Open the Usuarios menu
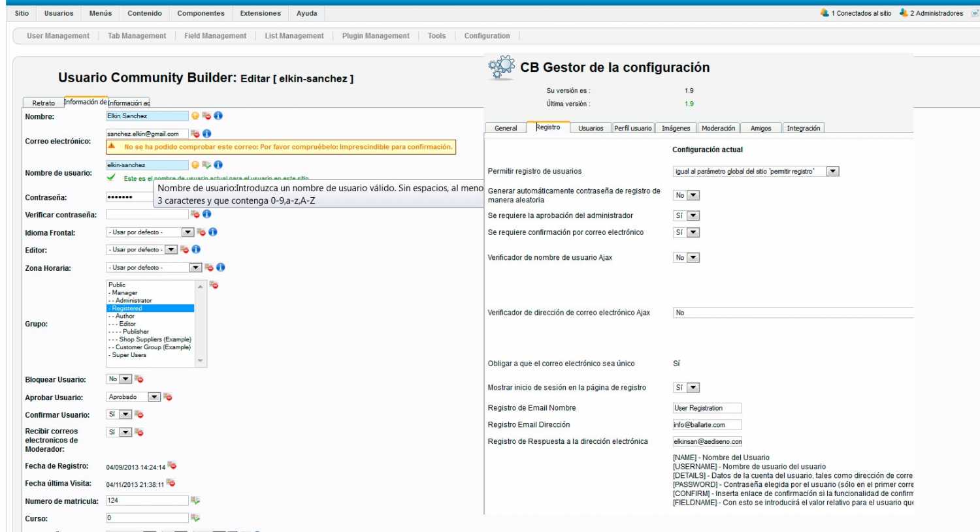 [x=59, y=13]
